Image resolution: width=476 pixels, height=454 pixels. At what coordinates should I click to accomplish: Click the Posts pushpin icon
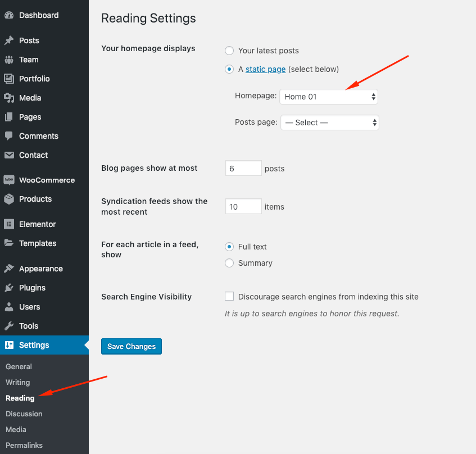pyautogui.click(x=9, y=40)
